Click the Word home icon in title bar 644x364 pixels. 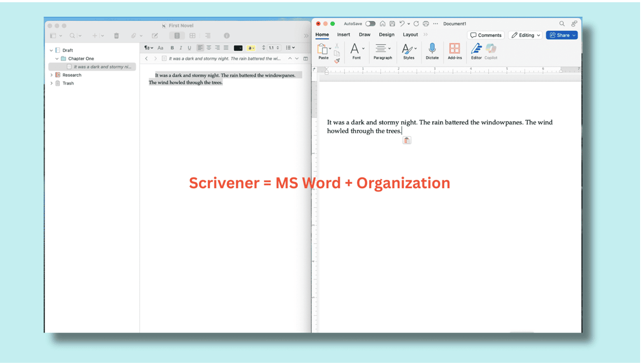pyautogui.click(x=382, y=24)
